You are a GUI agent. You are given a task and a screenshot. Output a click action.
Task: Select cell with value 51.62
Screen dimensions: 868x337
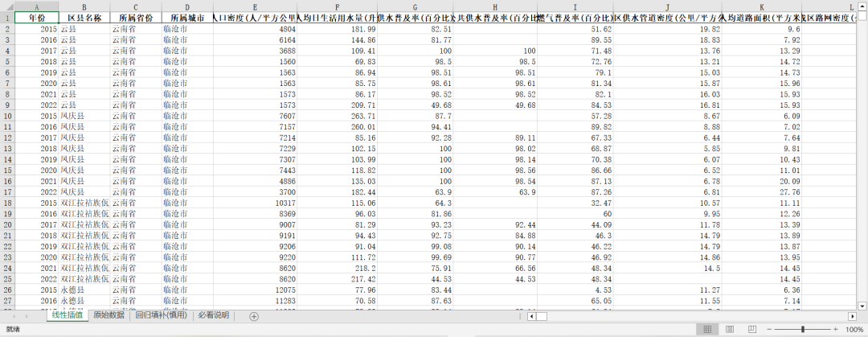[x=575, y=29]
